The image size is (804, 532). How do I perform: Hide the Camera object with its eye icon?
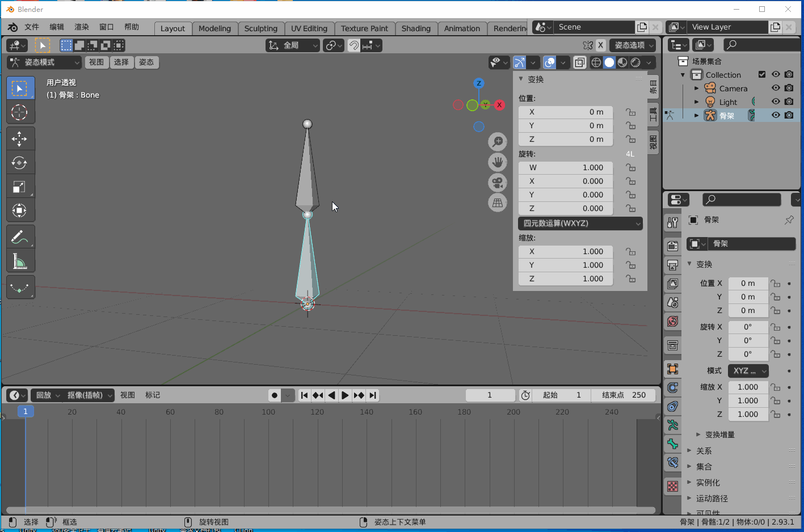click(x=776, y=88)
